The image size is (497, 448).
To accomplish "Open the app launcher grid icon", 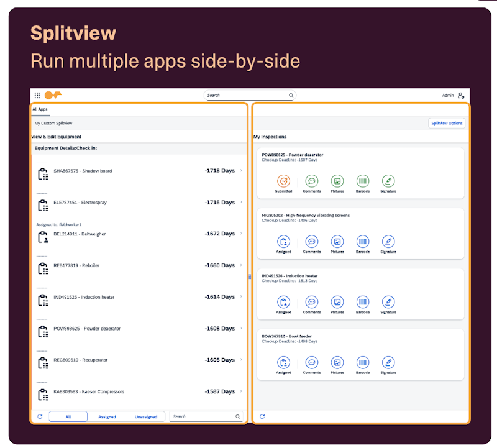I will coord(37,95).
